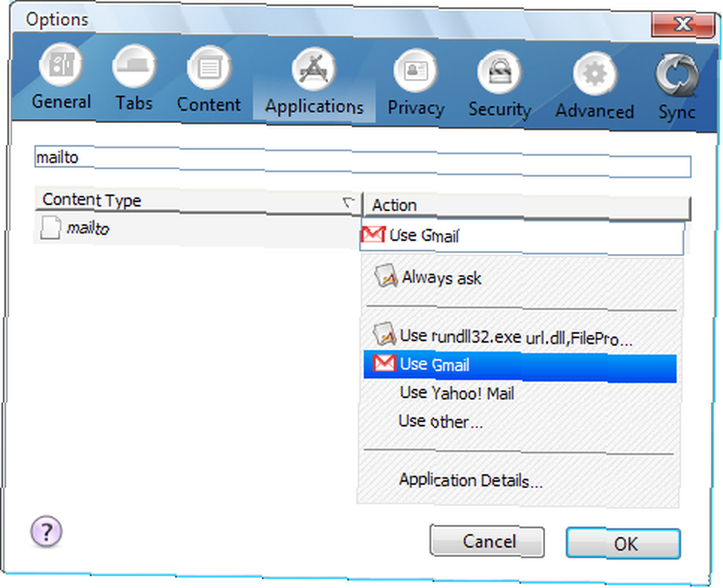The width and height of the screenshot is (723, 588).
Task: Click the mailto search field
Action: tap(362, 161)
